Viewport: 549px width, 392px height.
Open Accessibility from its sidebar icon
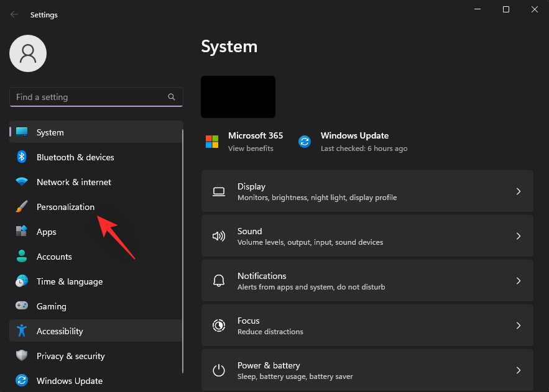(21, 331)
